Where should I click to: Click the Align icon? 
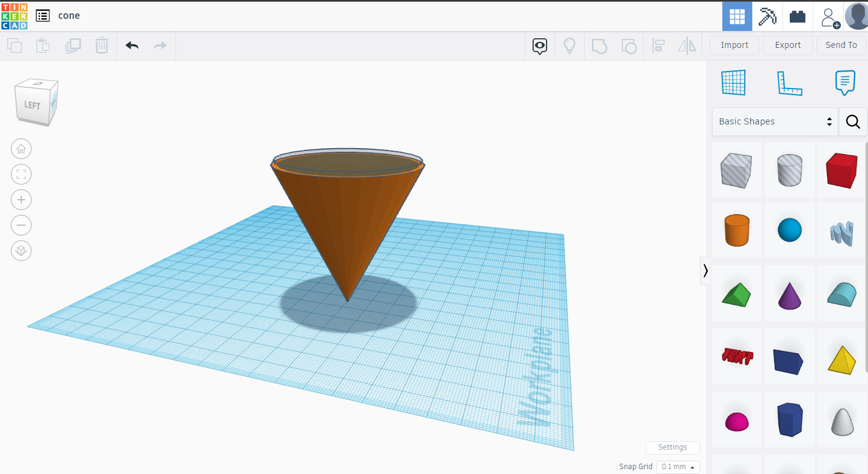658,46
